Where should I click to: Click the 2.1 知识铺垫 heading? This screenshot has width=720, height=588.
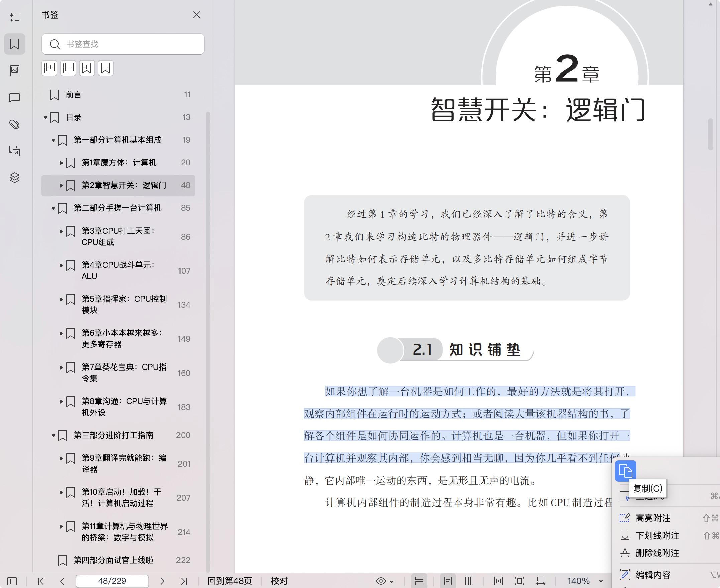pyautogui.click(x=456, y=349)
